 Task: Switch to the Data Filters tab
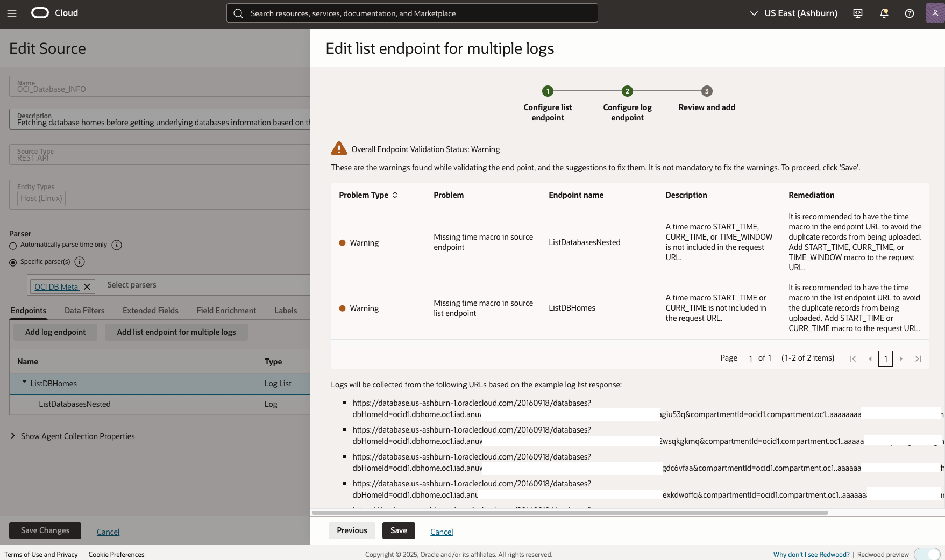84,310
